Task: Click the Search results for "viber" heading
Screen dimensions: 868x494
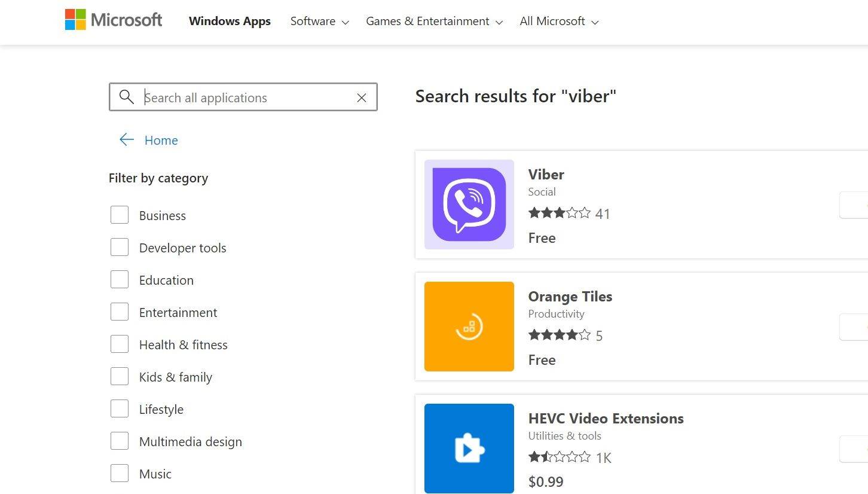Action: (x=516, y=96)
